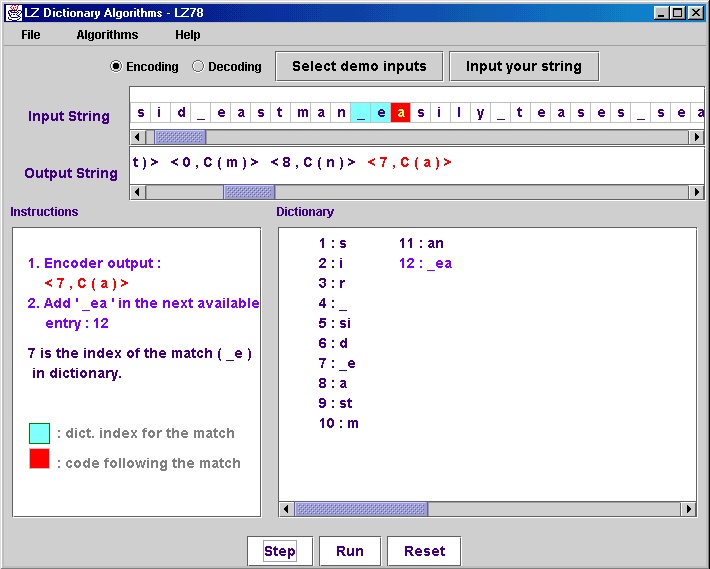Click dictionary entry '7 : _e'
Viewport: 710px width, 569px height.
click(x=337, y=363)
